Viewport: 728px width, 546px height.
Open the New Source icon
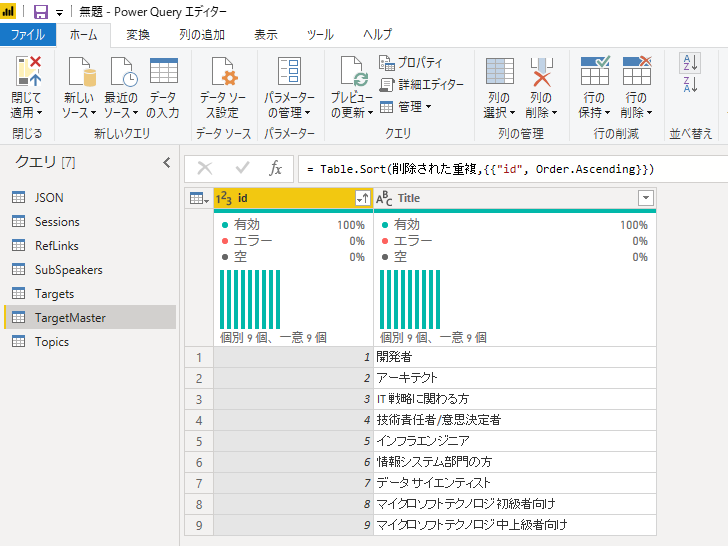[82, 72]
